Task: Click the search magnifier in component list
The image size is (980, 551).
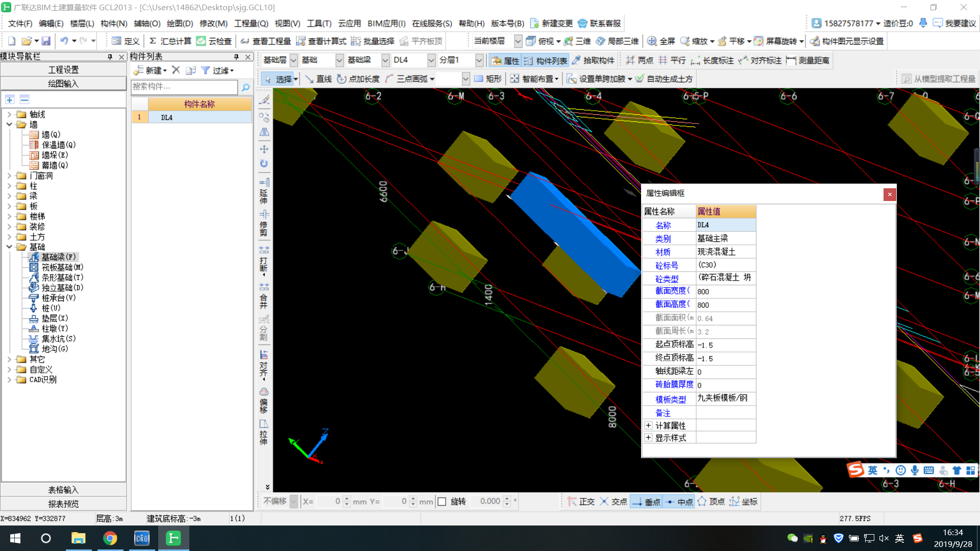Action: click(246, 87)
